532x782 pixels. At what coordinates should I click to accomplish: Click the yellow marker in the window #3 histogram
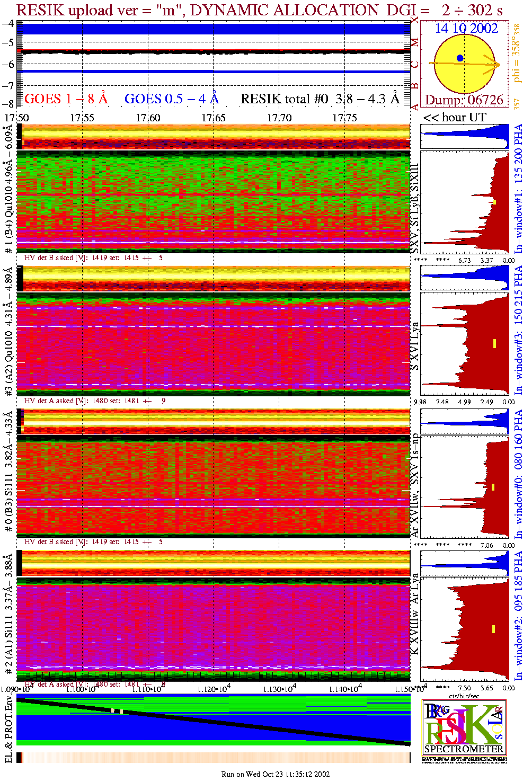[x=494, y=343]
